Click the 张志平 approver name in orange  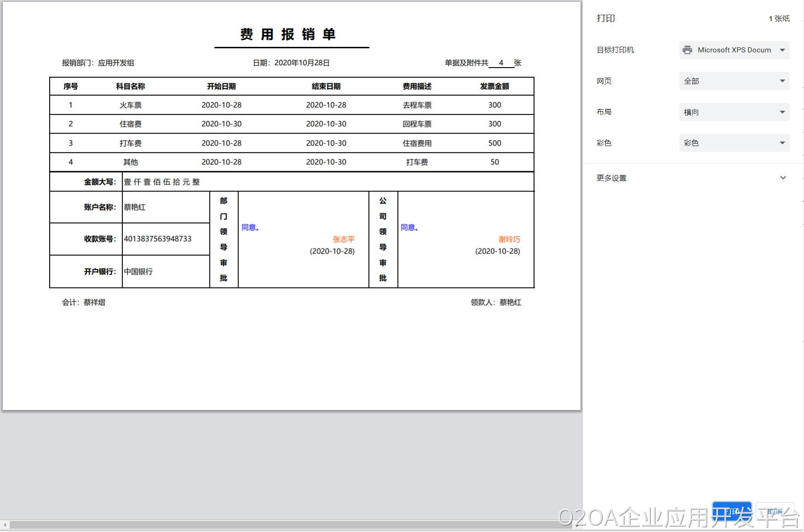(343, 239)
